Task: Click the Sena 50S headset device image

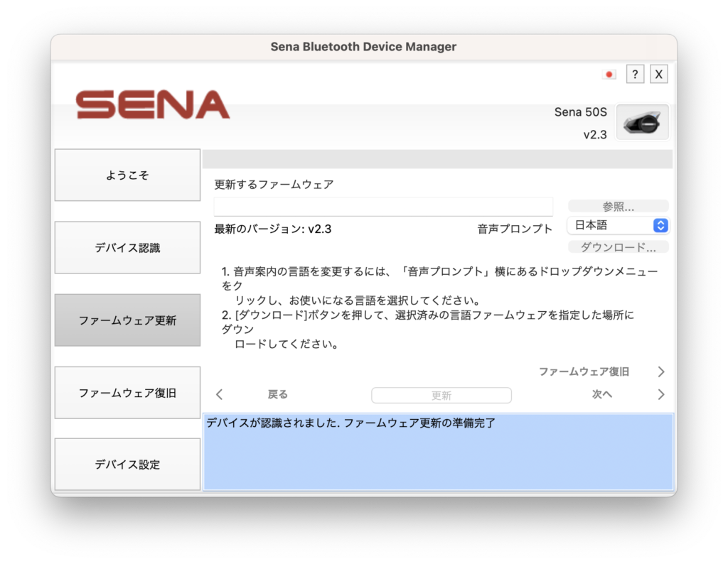Action: tap(642, 122)
